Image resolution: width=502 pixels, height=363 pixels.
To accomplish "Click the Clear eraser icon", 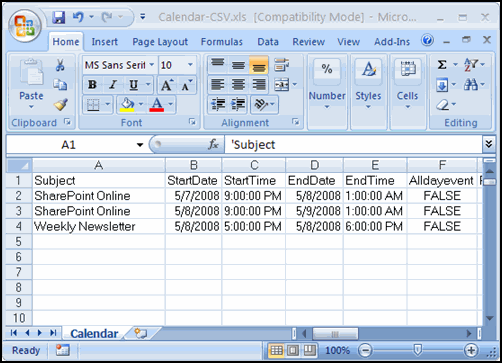I will 442,105.
